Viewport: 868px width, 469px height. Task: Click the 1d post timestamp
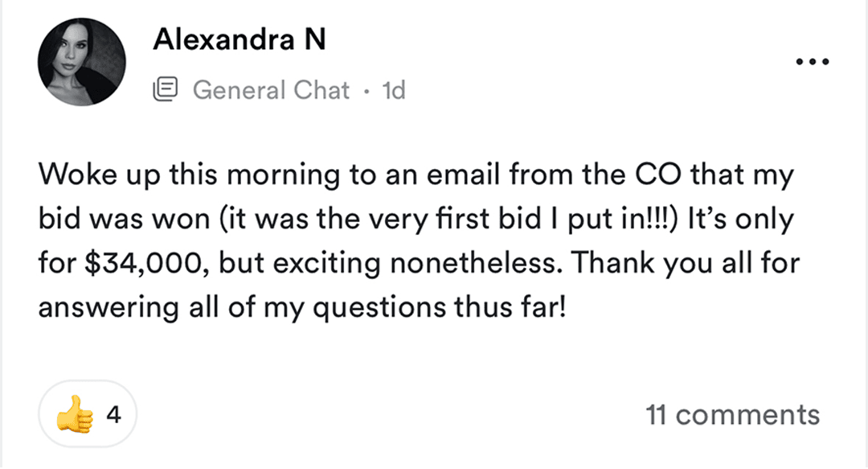tap(393, 90)
